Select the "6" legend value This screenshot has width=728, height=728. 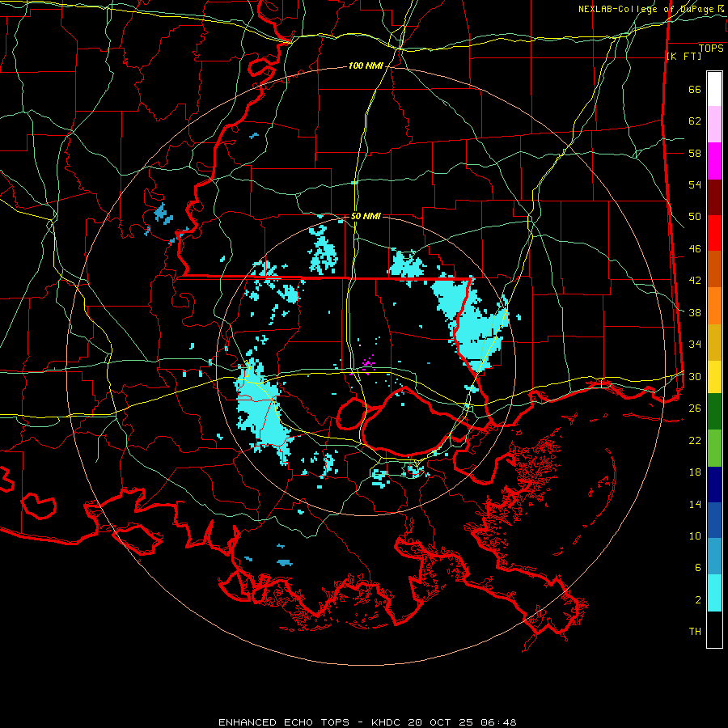(698, 568)
